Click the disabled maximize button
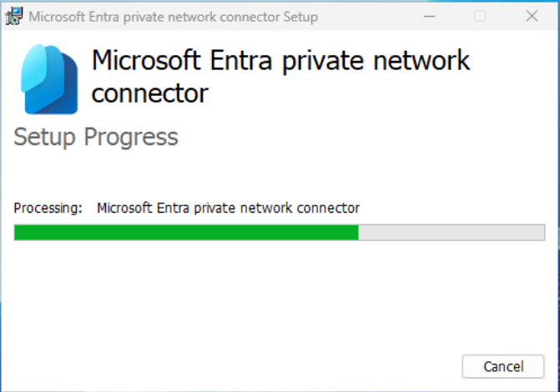The height and width of the screenshot is (392, 560). click(x=480, y=17)
